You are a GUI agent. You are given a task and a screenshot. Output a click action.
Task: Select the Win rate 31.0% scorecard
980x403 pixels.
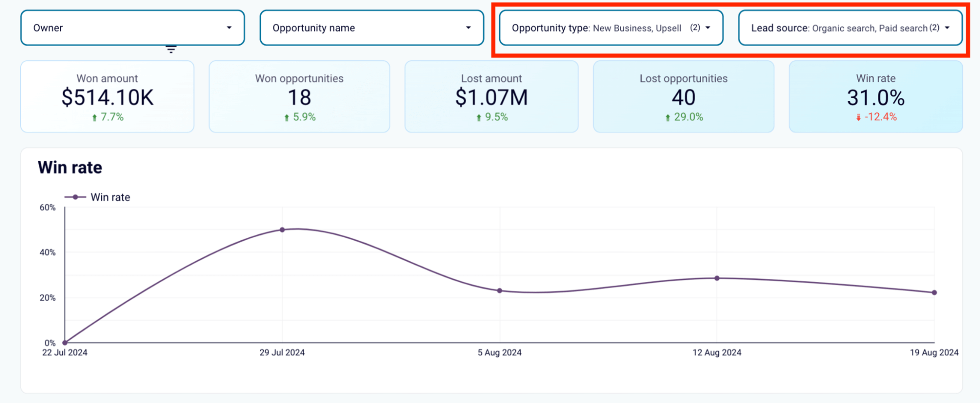pyautogui.click(x=876, y=97)
